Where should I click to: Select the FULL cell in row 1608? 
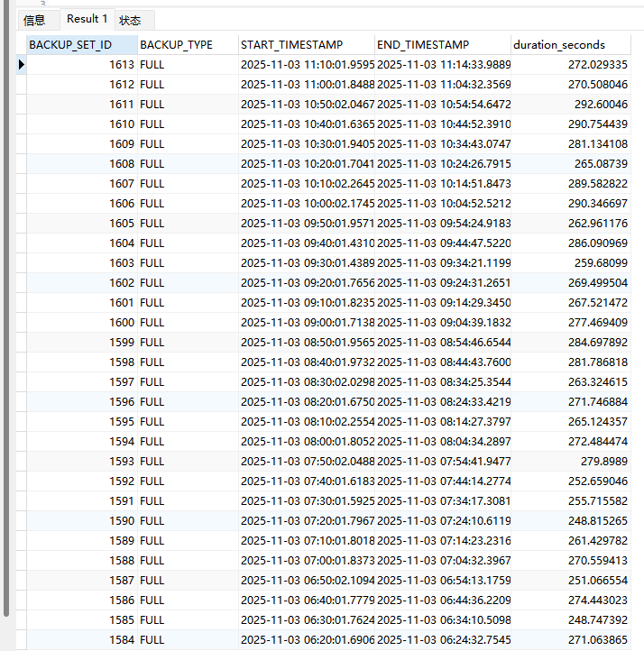[188, 164]
